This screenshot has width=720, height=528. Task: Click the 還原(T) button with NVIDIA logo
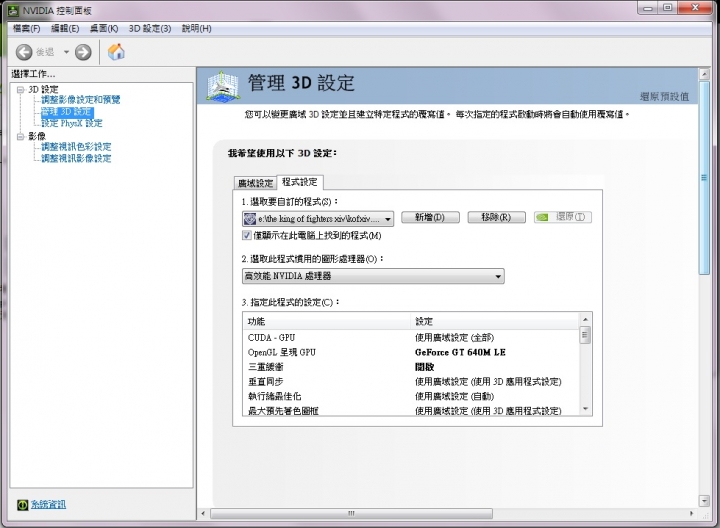pos(562,217)
